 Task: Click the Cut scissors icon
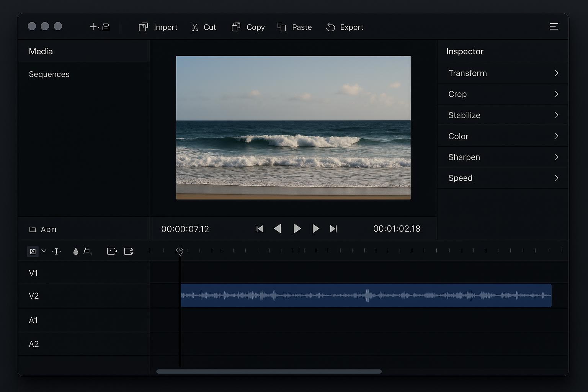[x=195, y=27]
